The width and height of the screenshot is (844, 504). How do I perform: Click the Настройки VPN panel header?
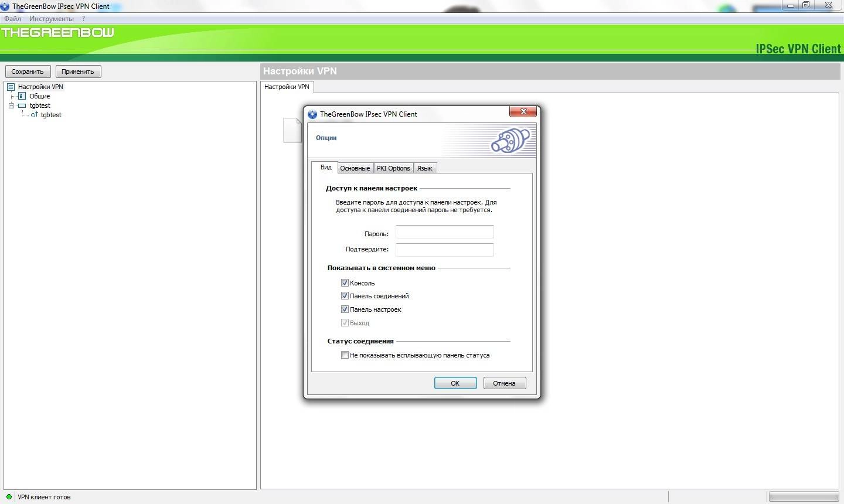(x=550, y=71)
